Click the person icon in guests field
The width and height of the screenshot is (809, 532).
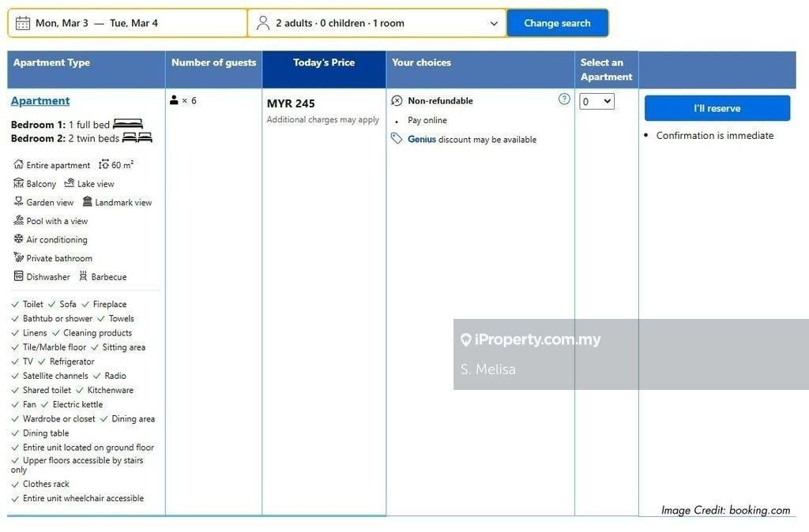point(263,23)
